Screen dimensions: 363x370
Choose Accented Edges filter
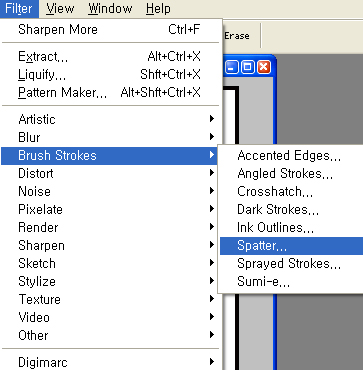[291, 156]
